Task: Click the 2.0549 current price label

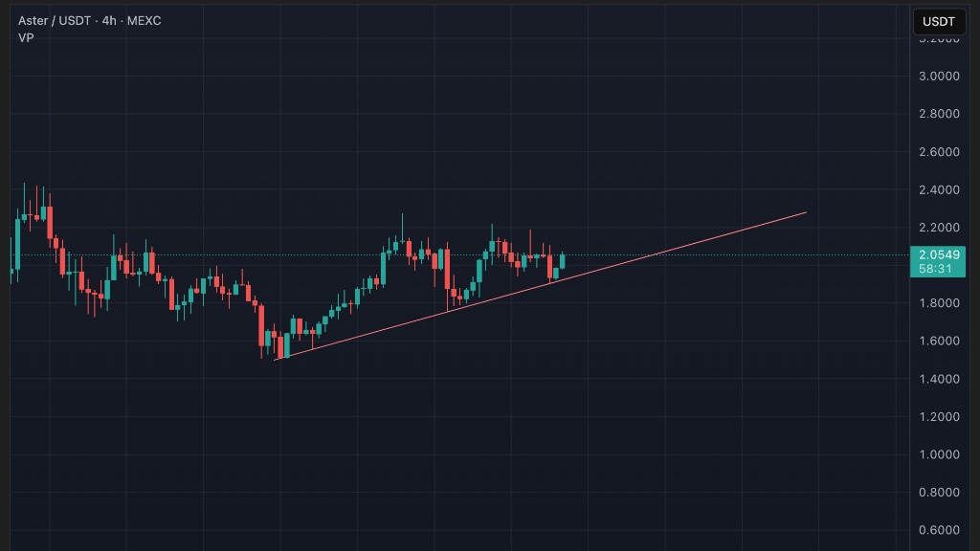Action: [938, 254]
